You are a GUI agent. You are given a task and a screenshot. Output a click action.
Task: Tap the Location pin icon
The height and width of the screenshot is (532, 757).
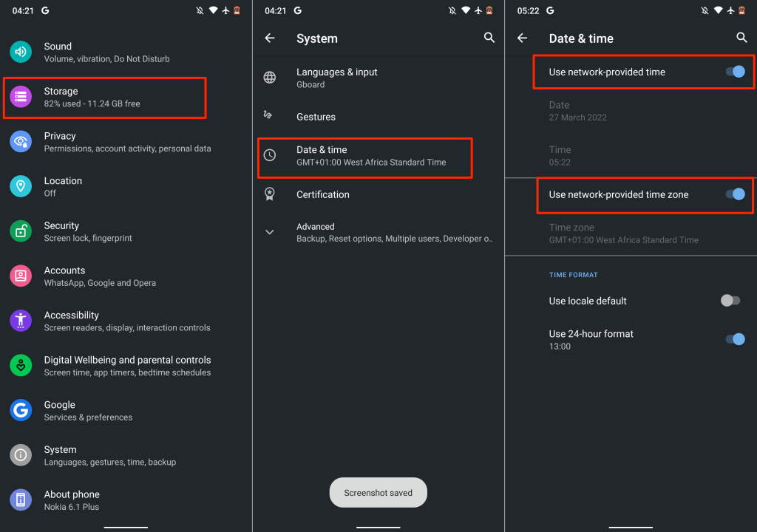(x=21, y=186)
